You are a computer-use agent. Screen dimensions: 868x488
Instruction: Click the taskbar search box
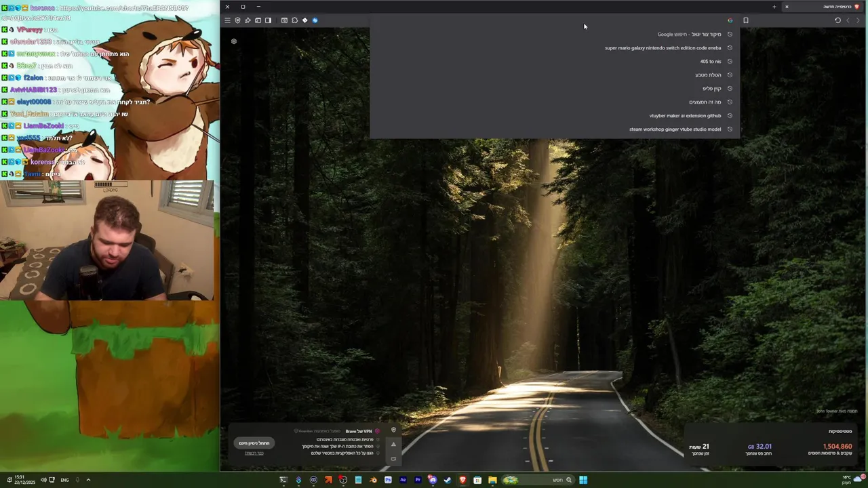point(538,480)
